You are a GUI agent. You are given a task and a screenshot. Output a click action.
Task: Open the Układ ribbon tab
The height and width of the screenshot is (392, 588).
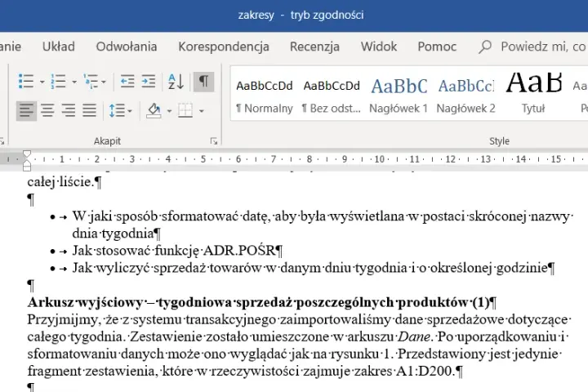[x=59, y=47]
